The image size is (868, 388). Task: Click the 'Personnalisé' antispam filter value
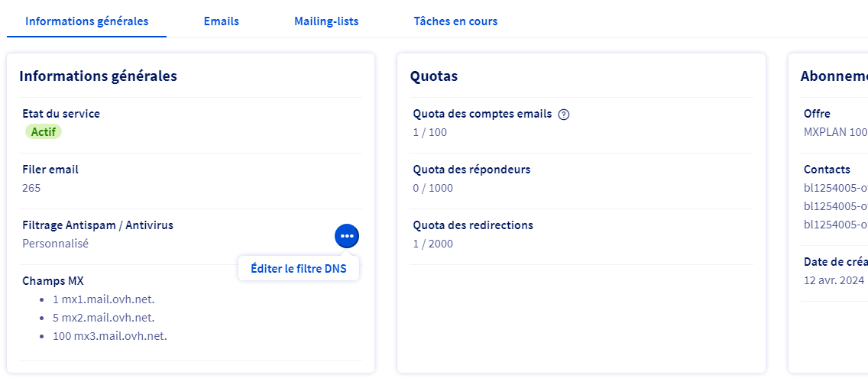point(55,244)
